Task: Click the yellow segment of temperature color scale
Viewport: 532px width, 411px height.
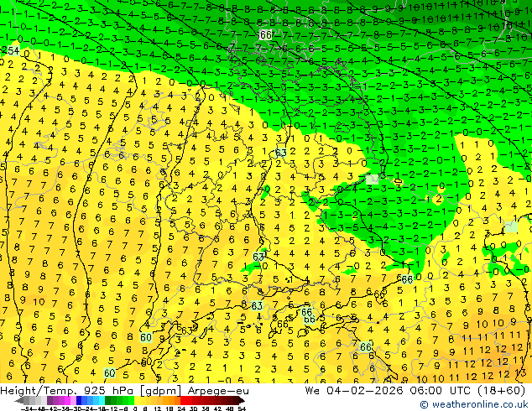Action: click(x=137, y=401)
